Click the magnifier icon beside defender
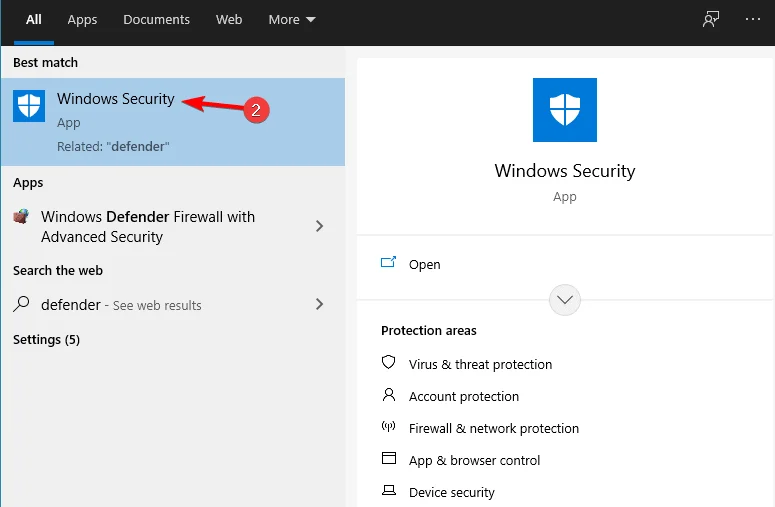The image size is (775, 507). 21,303
